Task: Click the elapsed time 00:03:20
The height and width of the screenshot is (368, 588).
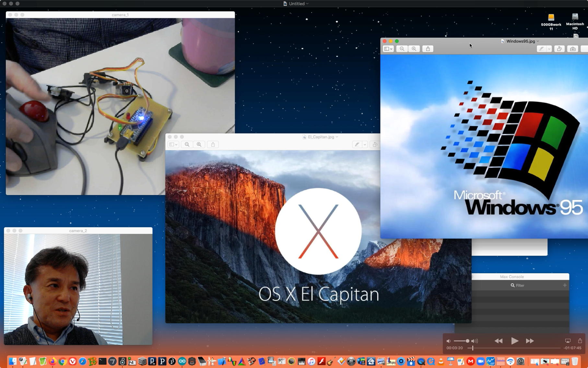Action: point(454,348)
